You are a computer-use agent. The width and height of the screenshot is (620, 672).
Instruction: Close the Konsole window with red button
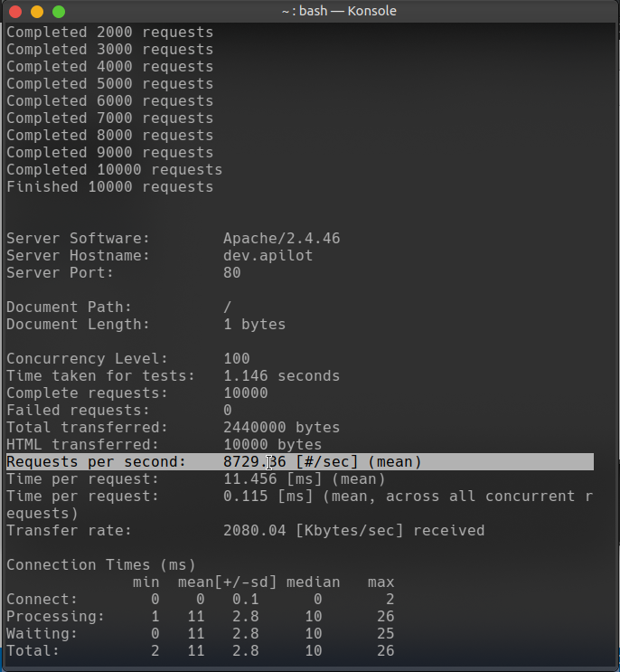pyautogui.click(x=15, y=12)
